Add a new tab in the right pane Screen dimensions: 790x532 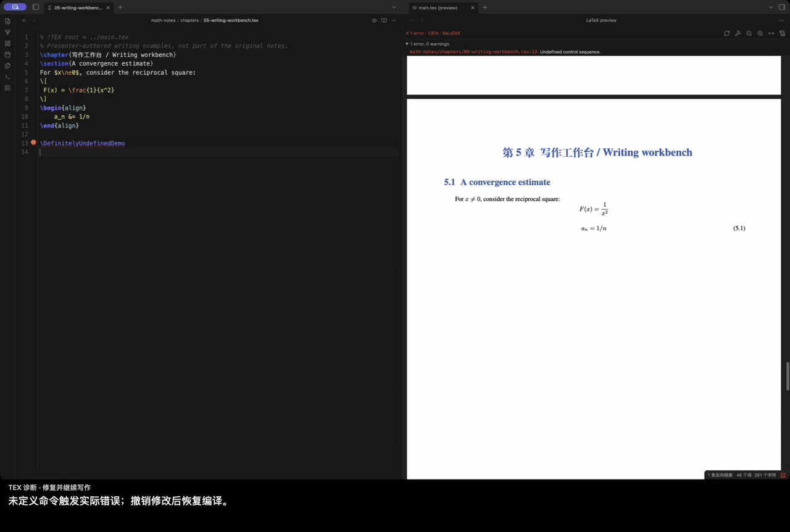pyautogui.click(x=485, y=7)
